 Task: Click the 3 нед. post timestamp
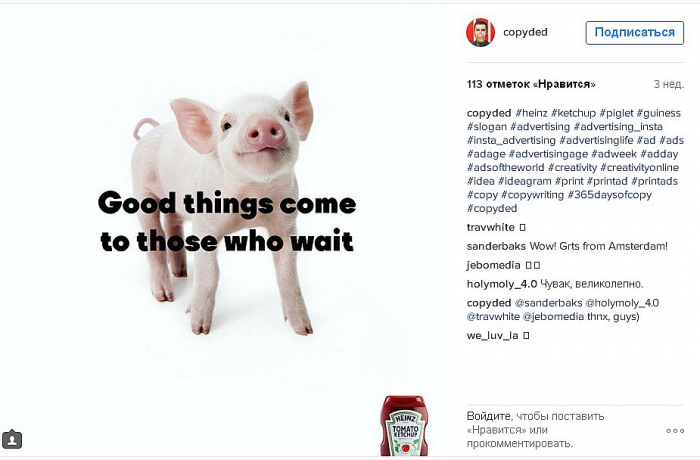tap(668, 84)
